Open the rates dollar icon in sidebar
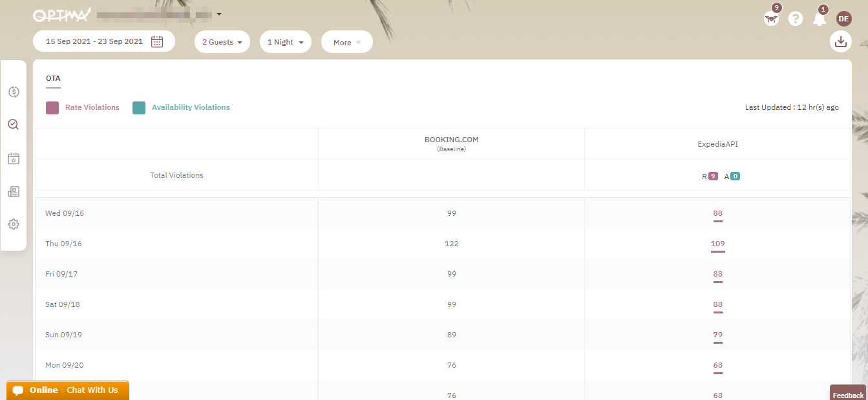868x400 pixels. (x=14, y=92)
